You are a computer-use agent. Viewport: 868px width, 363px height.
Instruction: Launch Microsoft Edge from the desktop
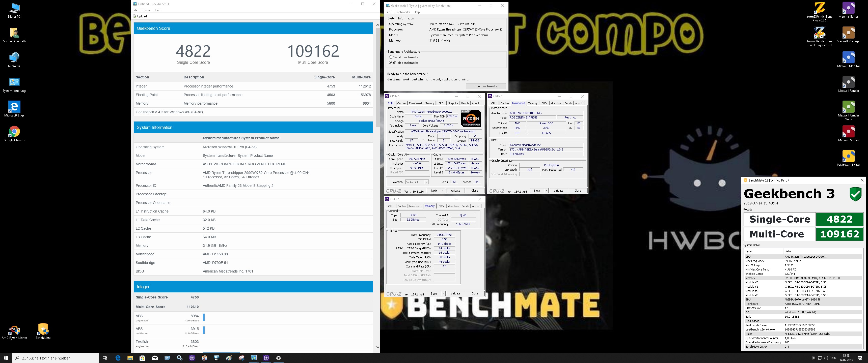[x=14, y=109]
